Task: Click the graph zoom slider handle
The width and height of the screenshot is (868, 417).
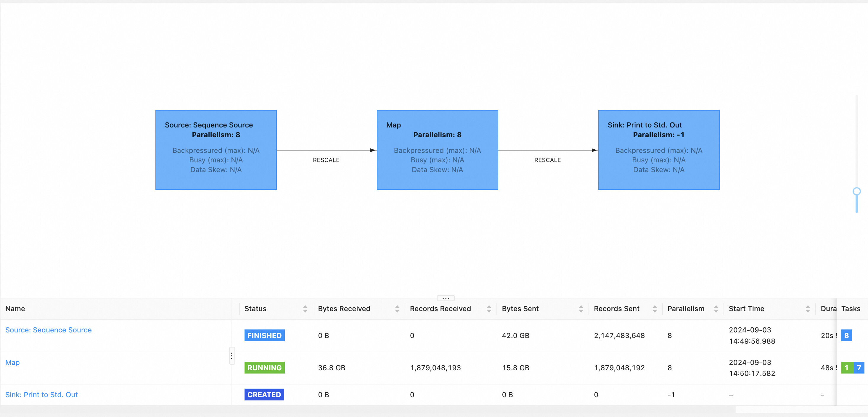Action: pyautogui.click(x=856, y=192)
